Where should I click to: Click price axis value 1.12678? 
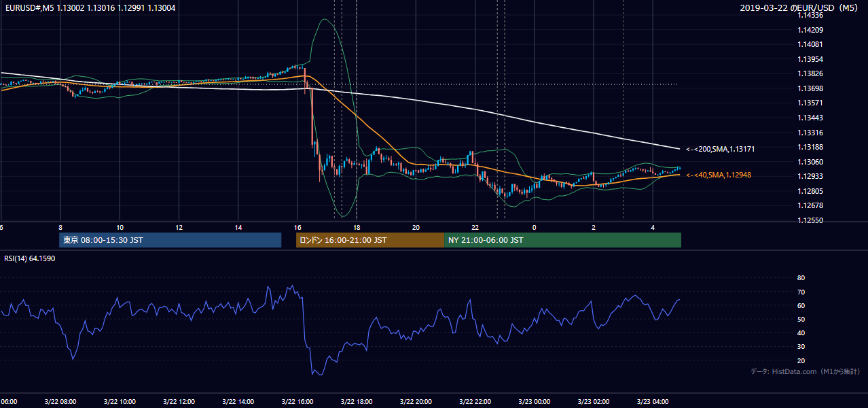[810, 205]
